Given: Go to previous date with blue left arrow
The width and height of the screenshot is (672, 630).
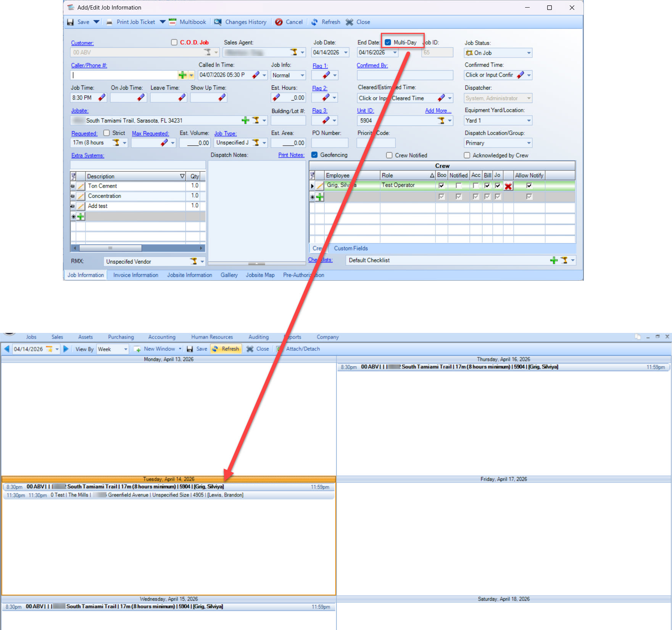Looking at the screenshot, I should (6, 349).
